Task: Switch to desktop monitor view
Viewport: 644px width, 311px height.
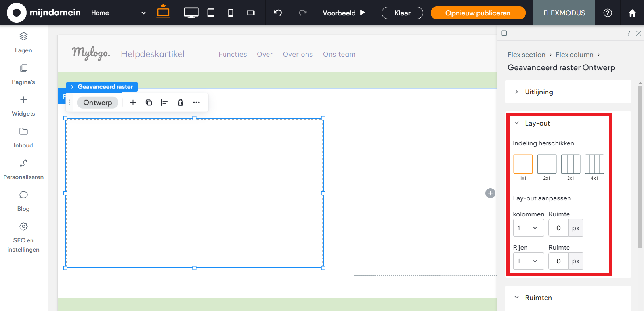Action: [x=191, y=13]
